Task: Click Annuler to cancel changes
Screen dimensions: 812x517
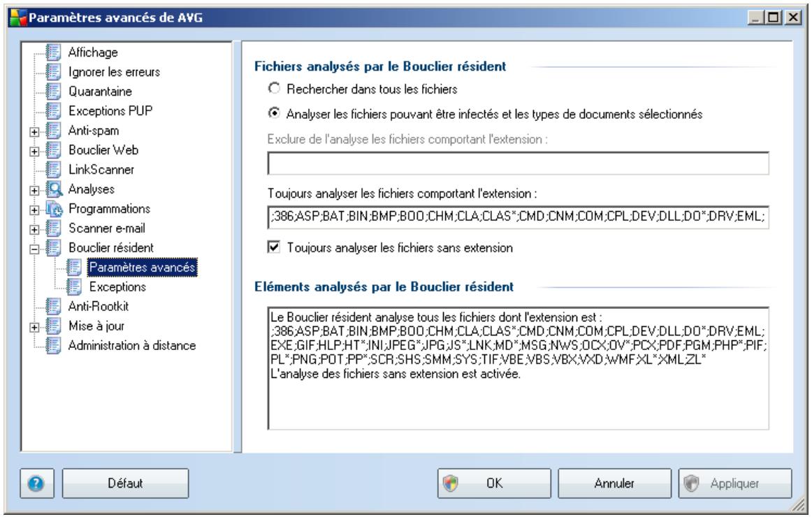Action: [615, 483]
